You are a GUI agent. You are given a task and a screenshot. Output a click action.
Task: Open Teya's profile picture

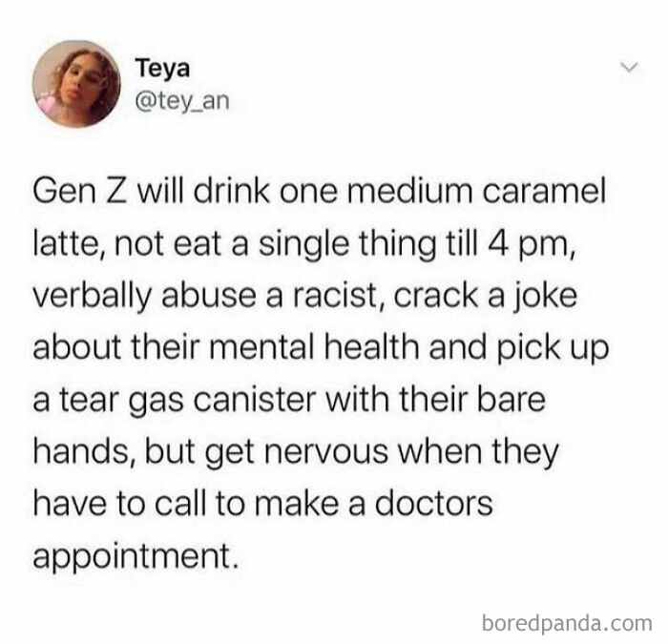coord(76,84)
